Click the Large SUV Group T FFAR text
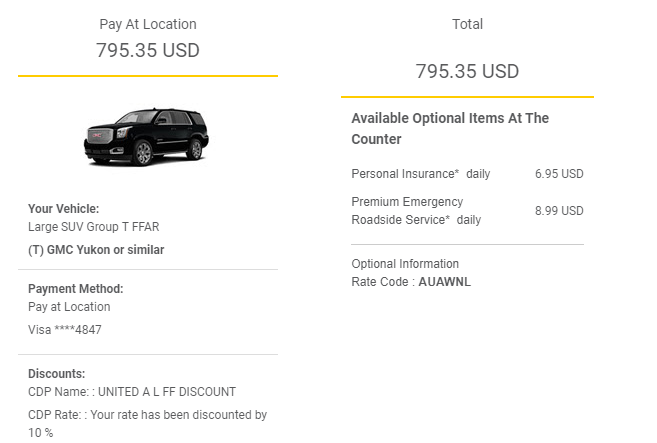657x443 pixels. click(93, 227)
